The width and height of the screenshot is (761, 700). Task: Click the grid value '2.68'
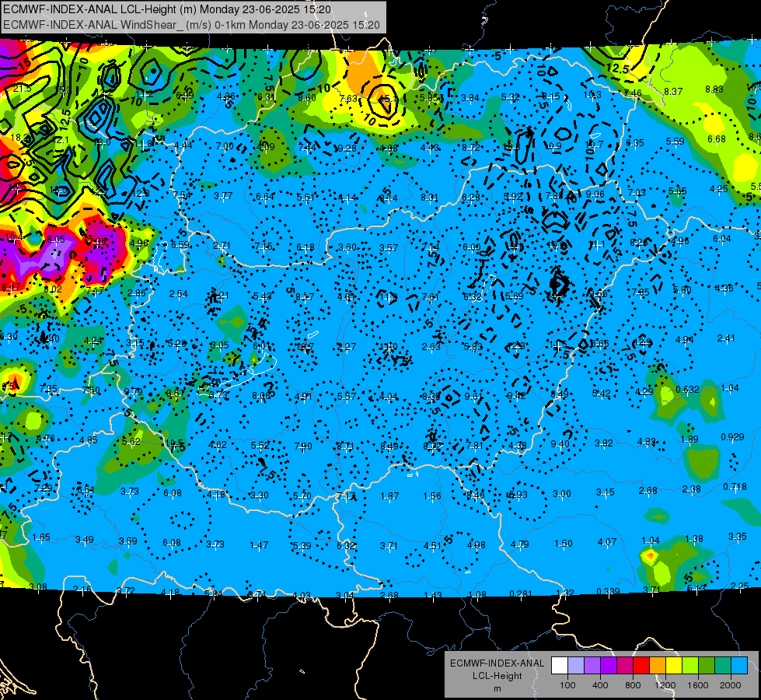[648, 491]
